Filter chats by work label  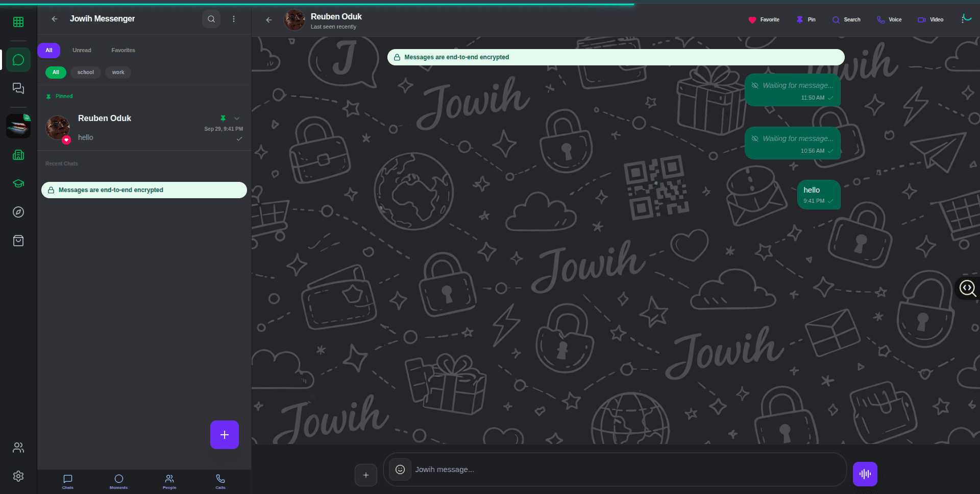[x=118, y=72]
